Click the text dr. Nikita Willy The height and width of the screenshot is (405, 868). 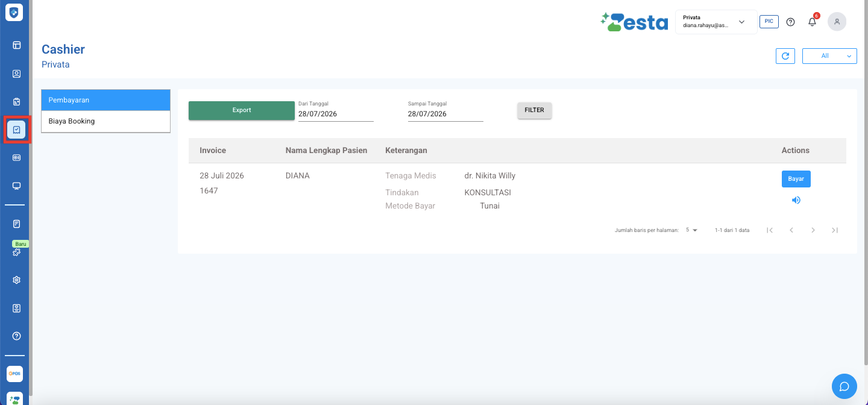pyautogui.click(x=490, y=176)
